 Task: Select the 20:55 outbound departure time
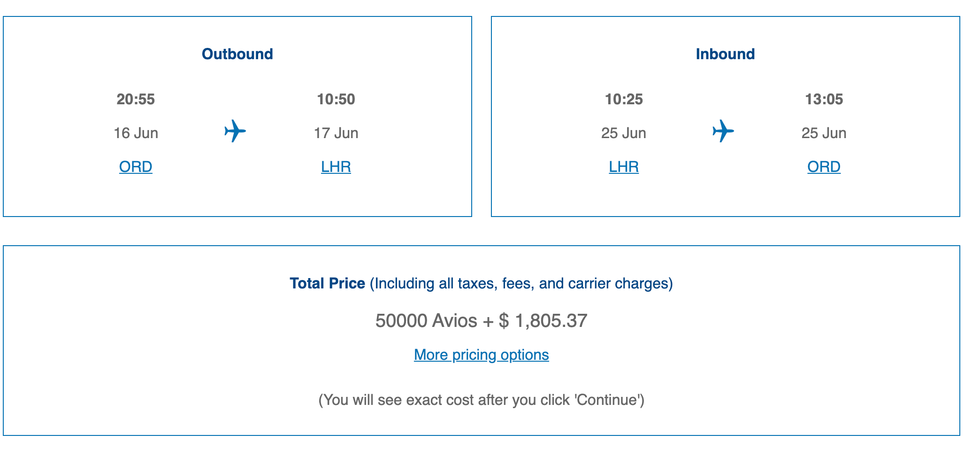tap(136, 99)
